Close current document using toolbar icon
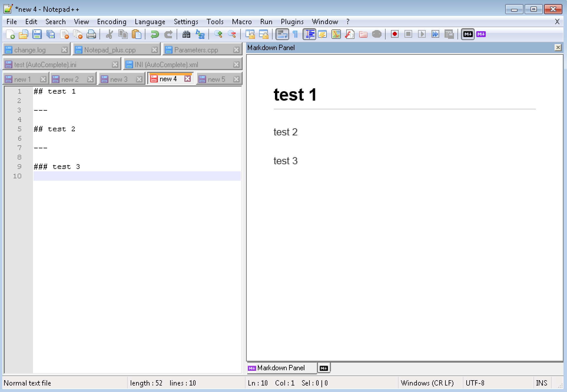This screenshot has height=392, width=567. tap(64, 34)
